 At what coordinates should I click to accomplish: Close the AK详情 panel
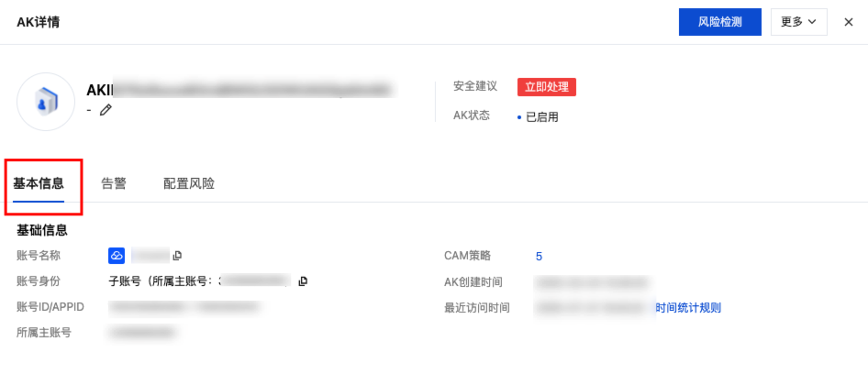(x=849, y=22)
